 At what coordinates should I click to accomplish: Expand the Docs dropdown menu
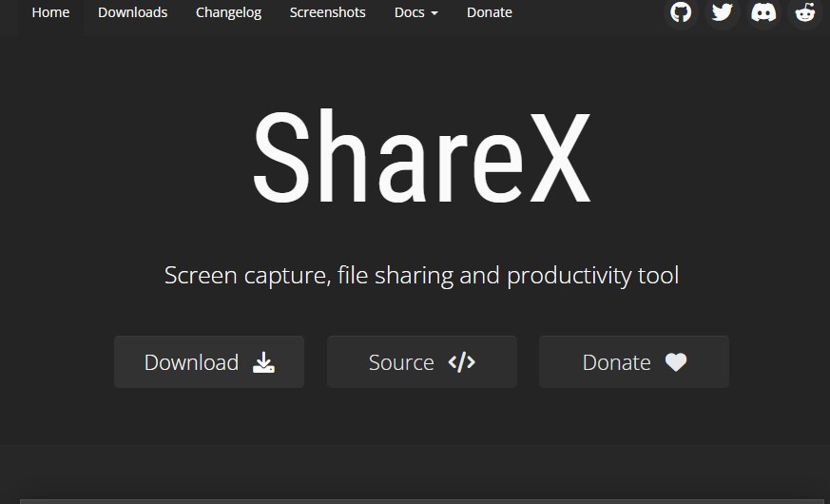[416, 12]
